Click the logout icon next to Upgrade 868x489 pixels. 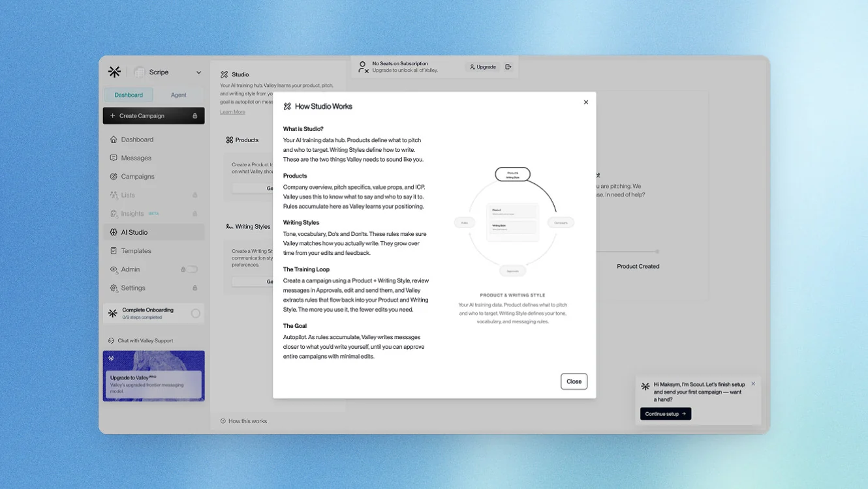pos(508,67)
